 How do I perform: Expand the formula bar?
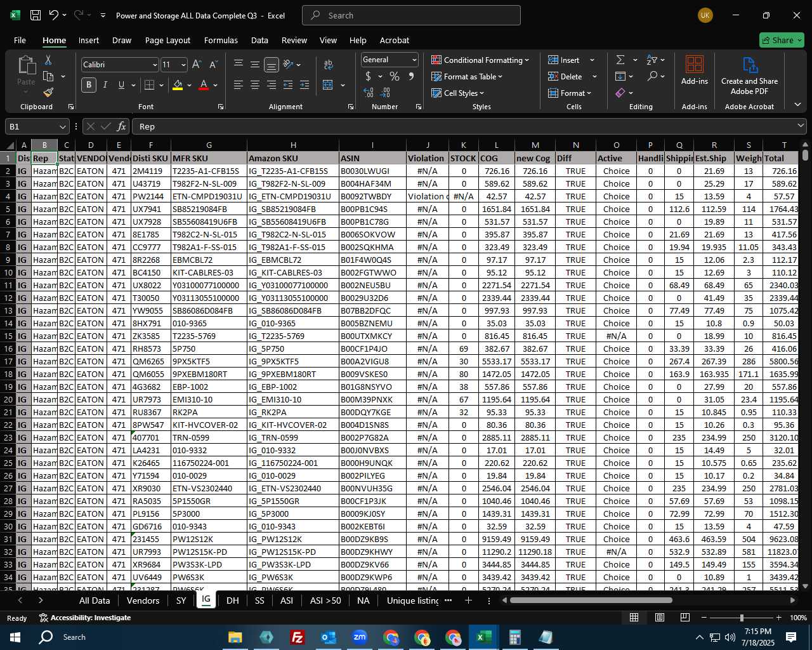pyautogui.click(x=801, y=126)
